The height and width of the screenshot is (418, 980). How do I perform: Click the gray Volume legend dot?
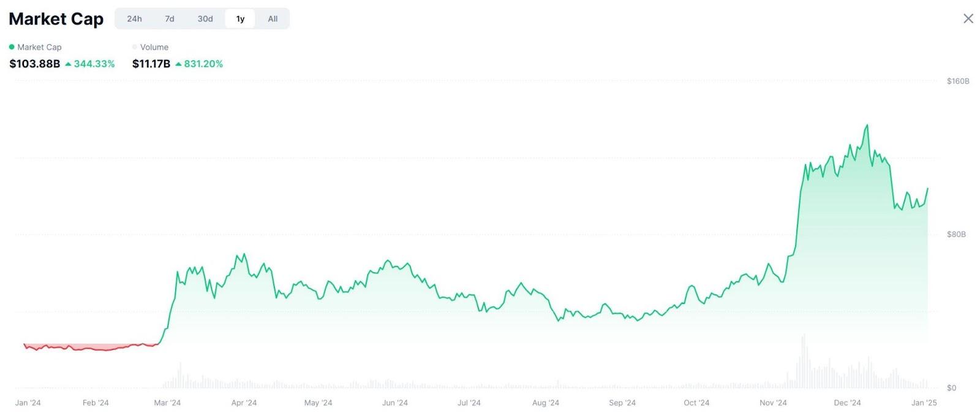coord(135,47)
